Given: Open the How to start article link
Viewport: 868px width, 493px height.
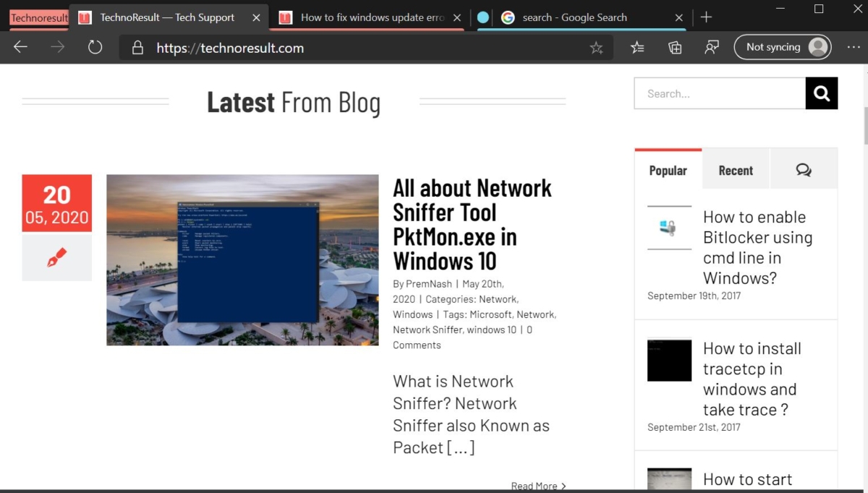Looking at the screenshot, I should (x=747, y=479).
